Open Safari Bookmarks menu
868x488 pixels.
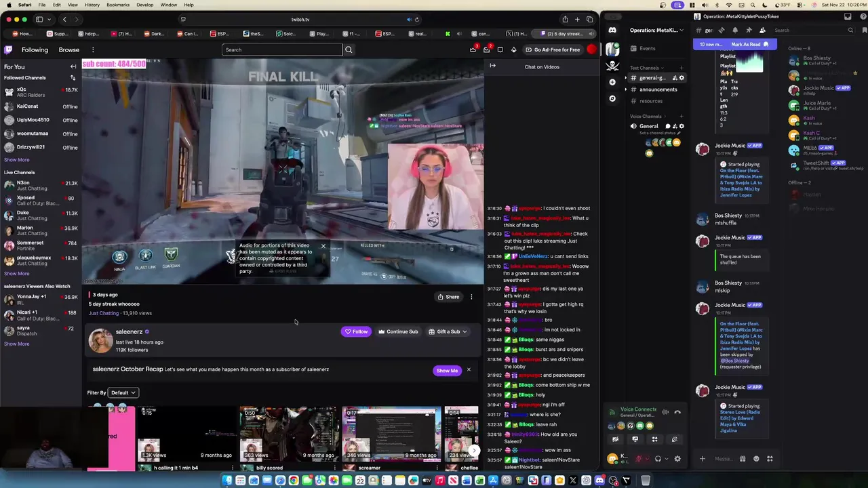pyautogui.click(x=118, y=5)
